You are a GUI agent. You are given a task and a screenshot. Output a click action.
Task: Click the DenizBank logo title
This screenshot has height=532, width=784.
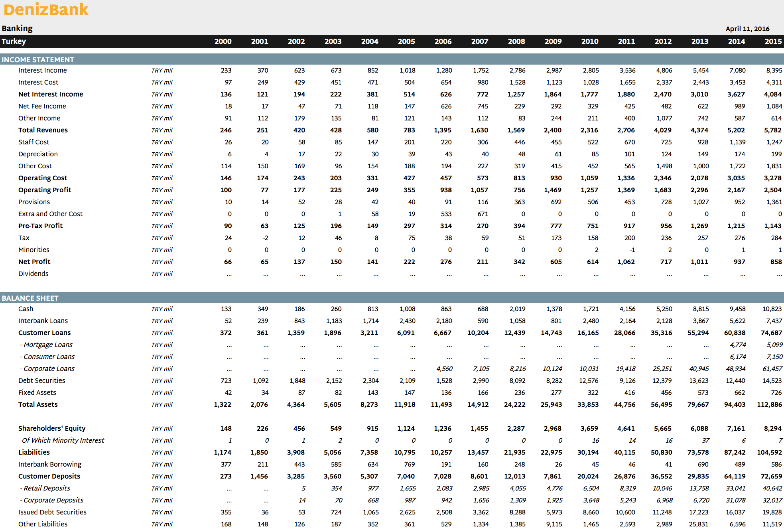point(46,10)
